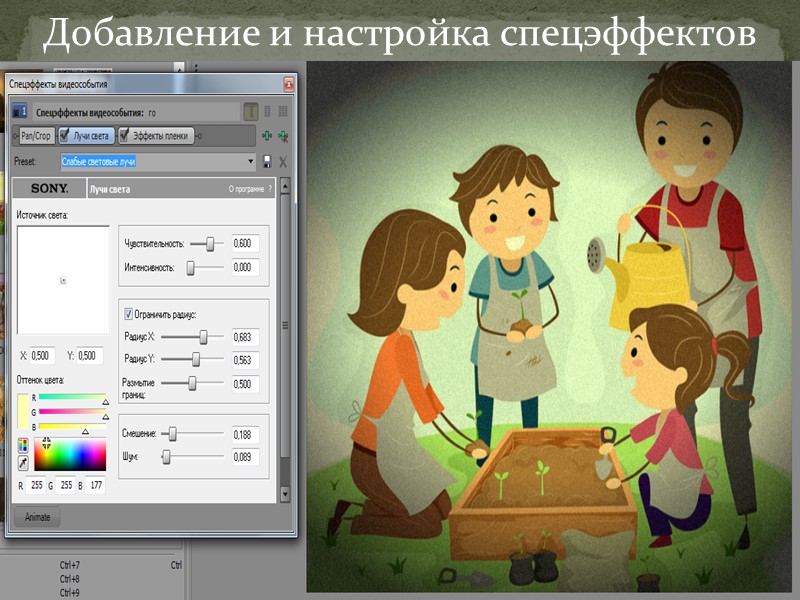
Task: Uncheck the Ограничить радиус checkbox
Action: point(129,314)
